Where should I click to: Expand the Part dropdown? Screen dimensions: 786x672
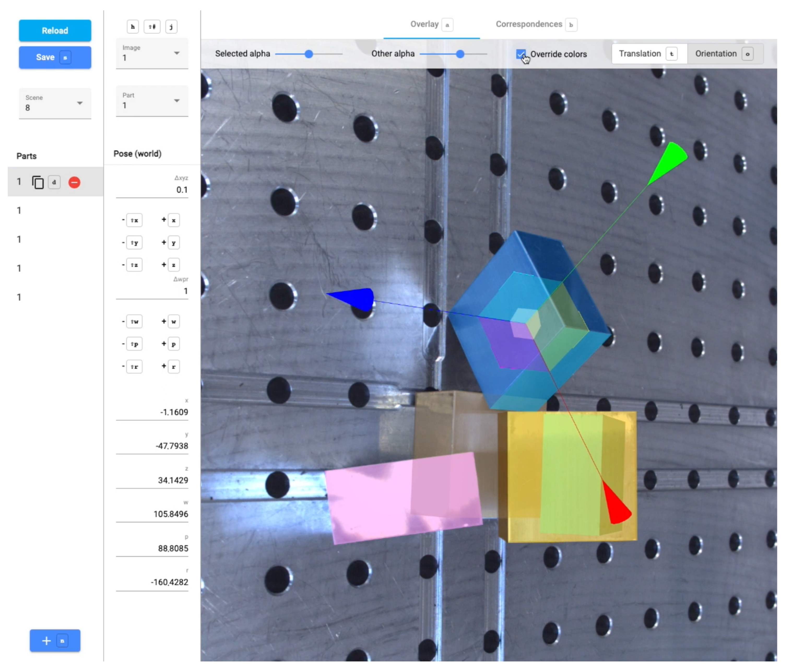coord(152,101)
